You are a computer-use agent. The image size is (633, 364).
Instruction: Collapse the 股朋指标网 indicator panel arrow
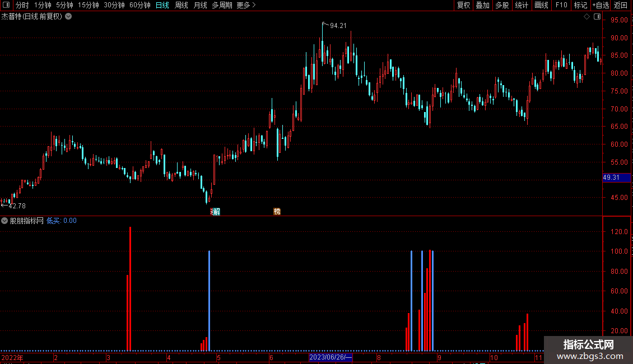[4, 221]
